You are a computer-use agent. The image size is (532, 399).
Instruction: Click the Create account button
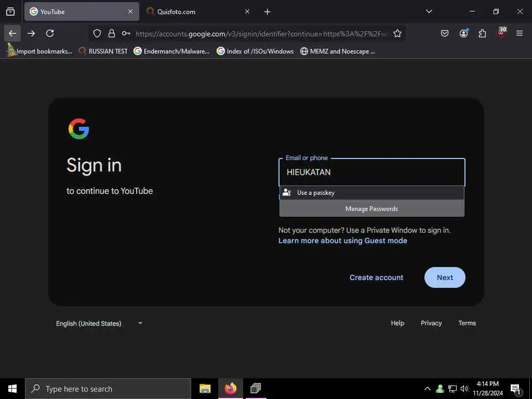point(376,277)
